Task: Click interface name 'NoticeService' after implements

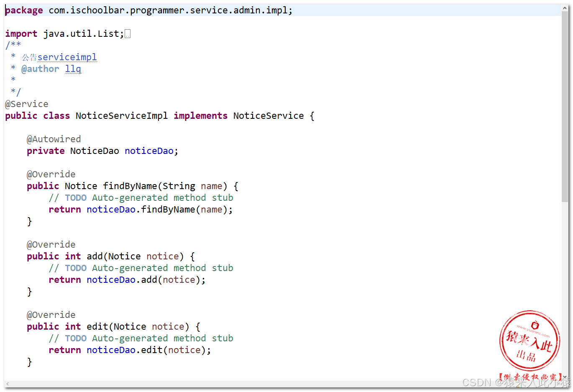Action: pos(269,116)
